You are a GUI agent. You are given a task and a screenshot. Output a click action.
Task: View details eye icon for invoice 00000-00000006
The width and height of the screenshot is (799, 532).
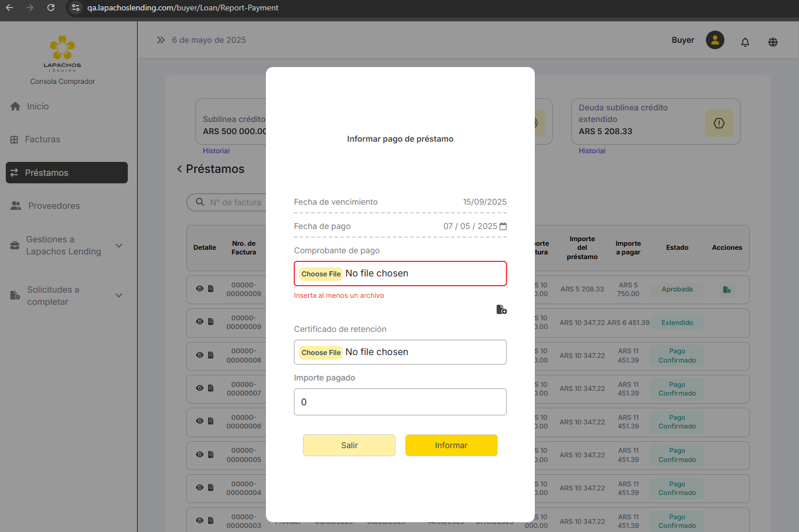point(199,421)
